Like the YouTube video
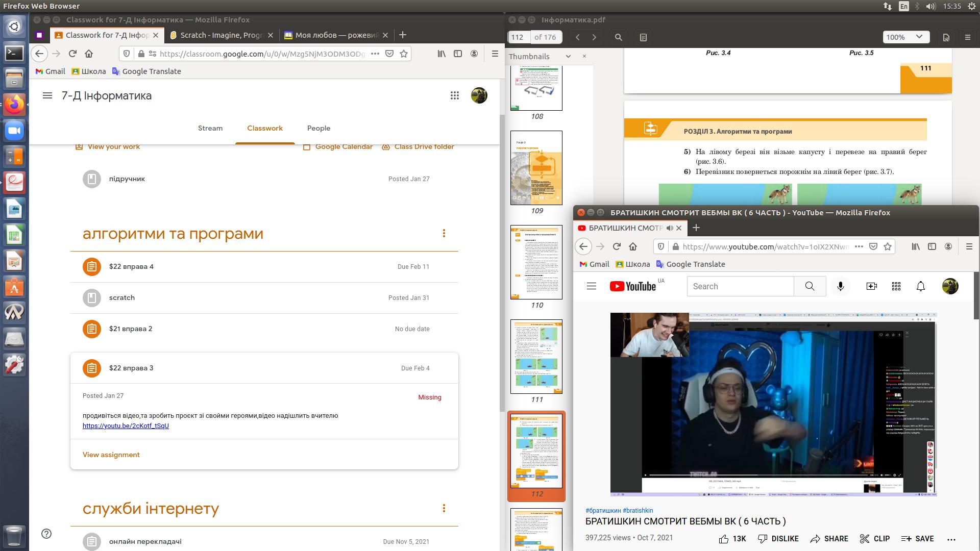This screenshot has width=980, height=551. [x=724, y=538]
